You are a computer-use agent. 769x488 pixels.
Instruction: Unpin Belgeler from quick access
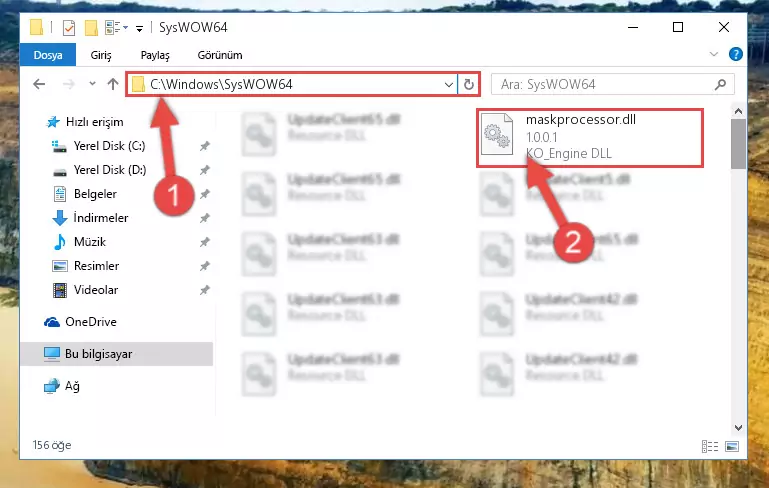tap(205, 194)
